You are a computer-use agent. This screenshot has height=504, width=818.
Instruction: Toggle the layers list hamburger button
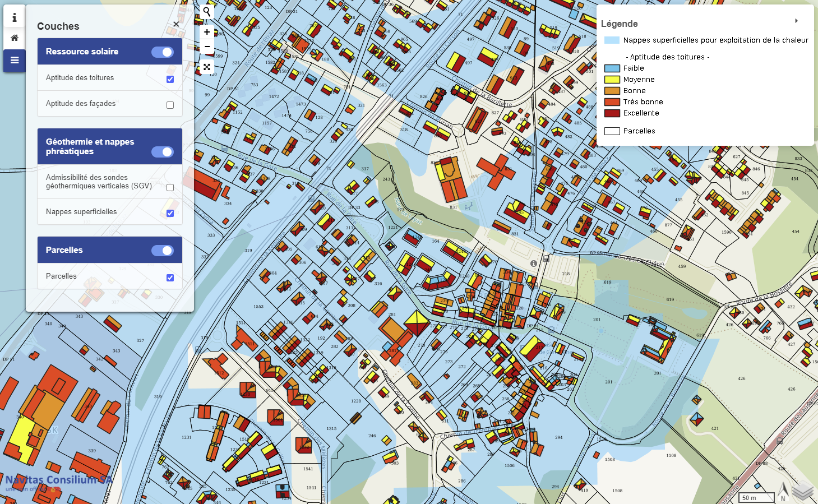point(15,61)
